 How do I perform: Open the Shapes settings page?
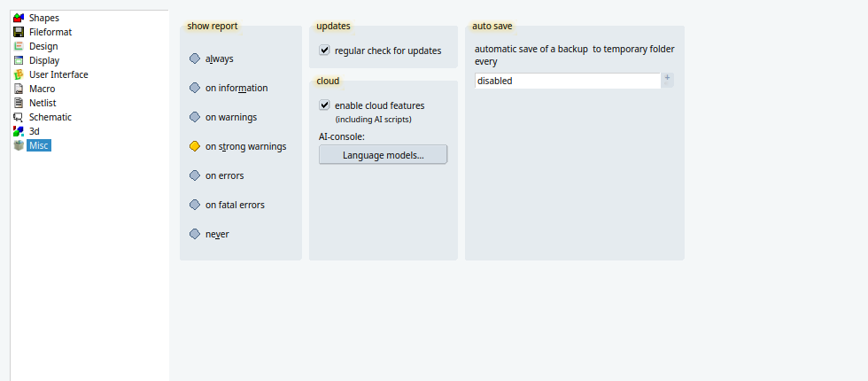pyautogui.click(x=43, y=18)
